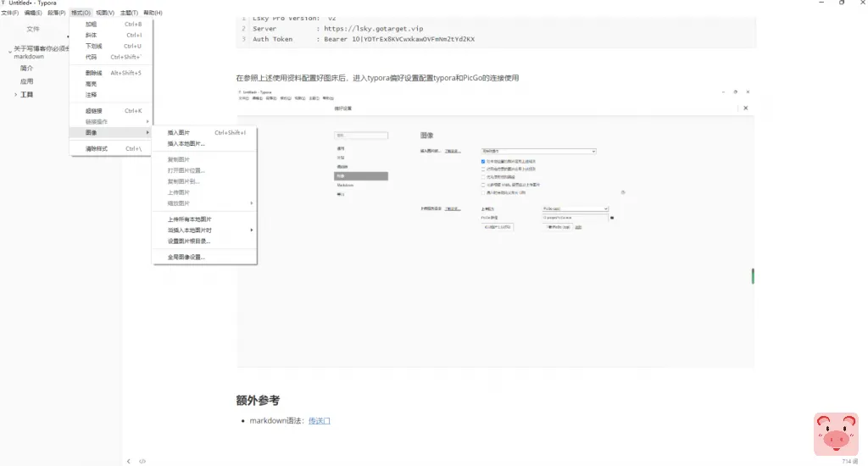Open the 主题(T) menu
The width and height of the screenshot is (868, 466).
click(129, 13)
